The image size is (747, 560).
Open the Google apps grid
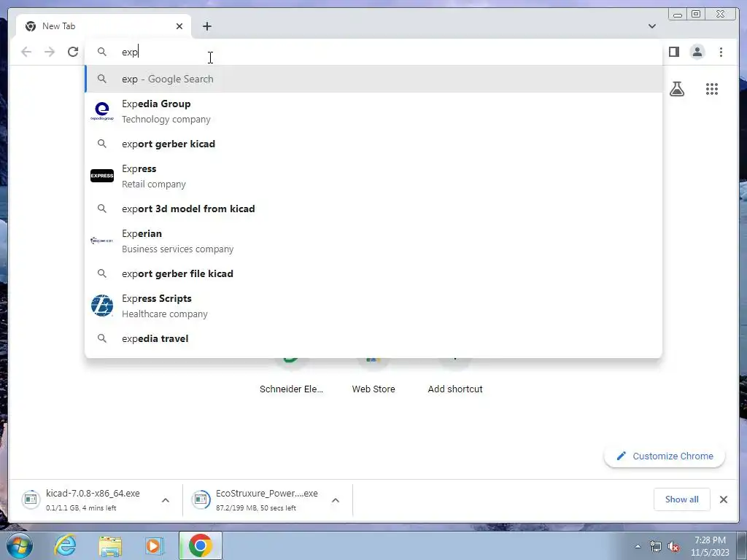pyautogui.click(x=712, y=88)
